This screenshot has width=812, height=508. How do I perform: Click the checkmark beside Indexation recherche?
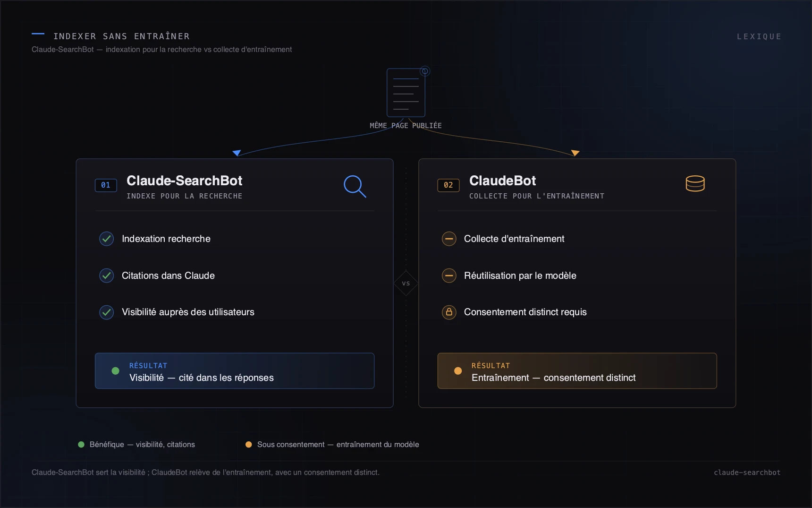pyautogui.click(x=107, y=239)
